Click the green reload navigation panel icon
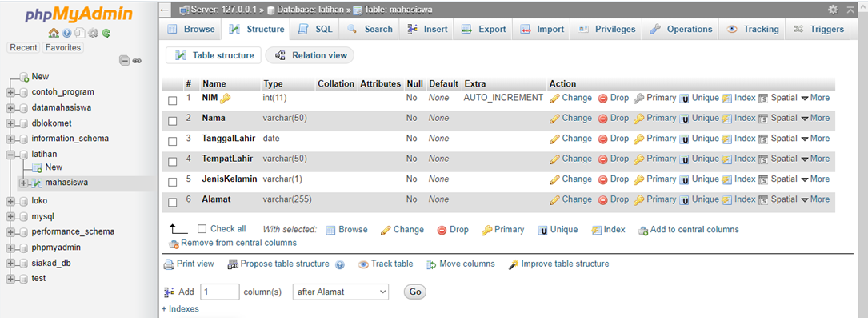The height and width of the screenshot is (318, 868). (106, 33)
